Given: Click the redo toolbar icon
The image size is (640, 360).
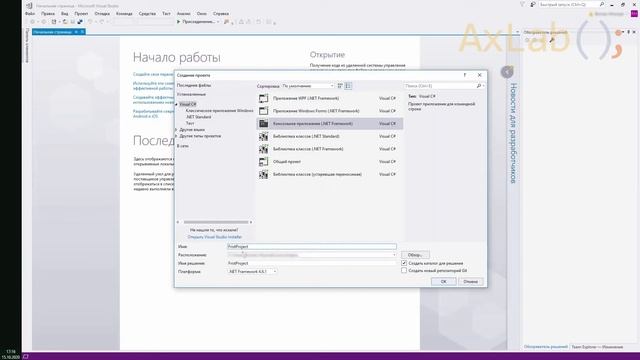Looking at the screenshot, I should (102, 22).
